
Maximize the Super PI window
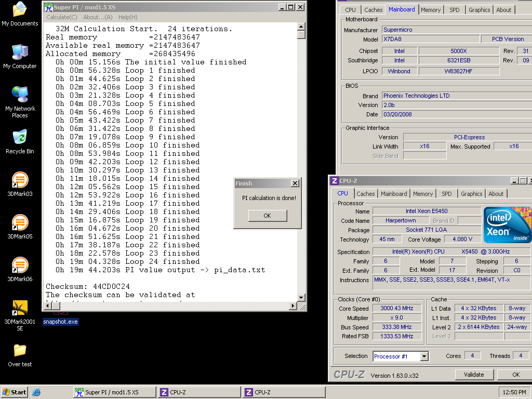[291, 7]
